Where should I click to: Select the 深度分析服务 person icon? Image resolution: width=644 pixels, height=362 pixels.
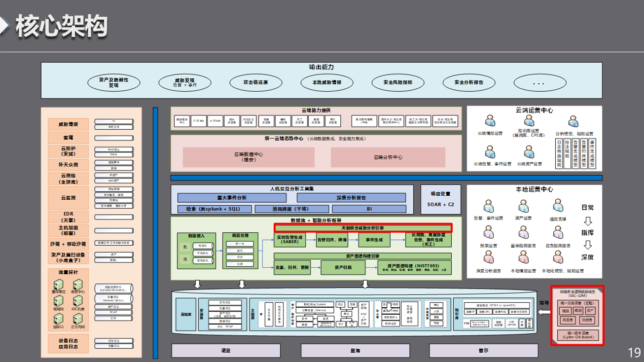click(489, 258)
